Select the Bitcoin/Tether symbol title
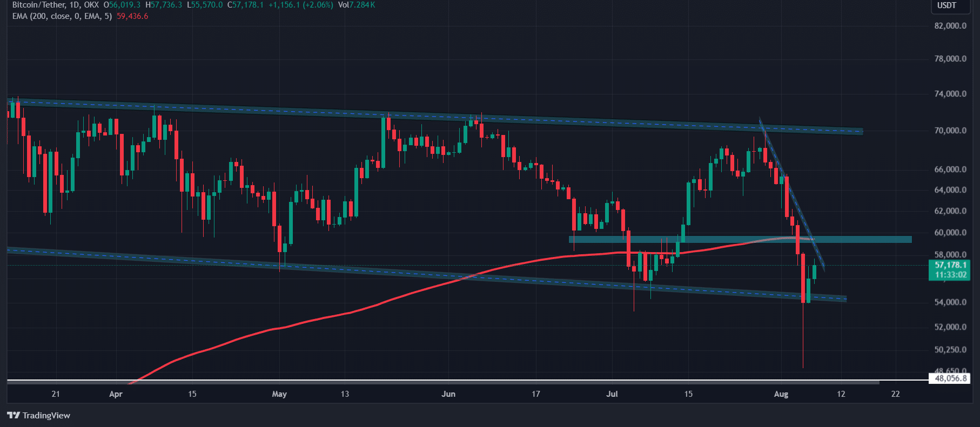This screenshot has width=980, height=427. pyautogui.click(x=39, y=5)
